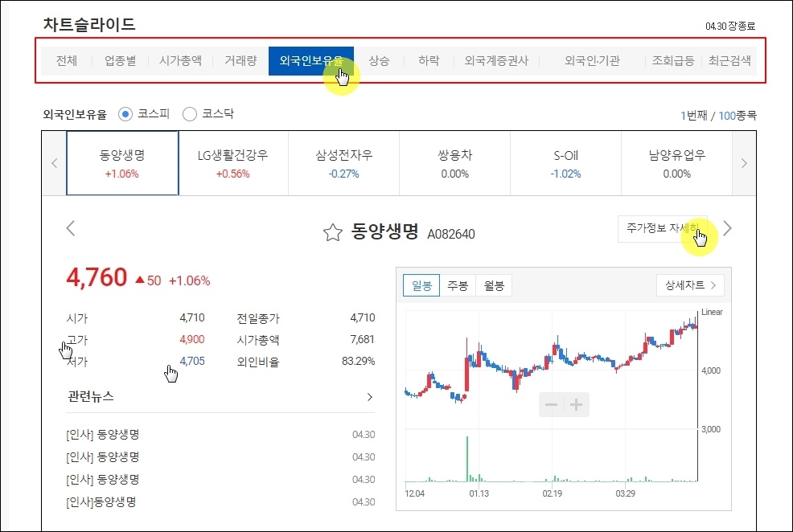Switch to 외국계증권사 tab
Screen dimensions: 793x532
(497, 61)
